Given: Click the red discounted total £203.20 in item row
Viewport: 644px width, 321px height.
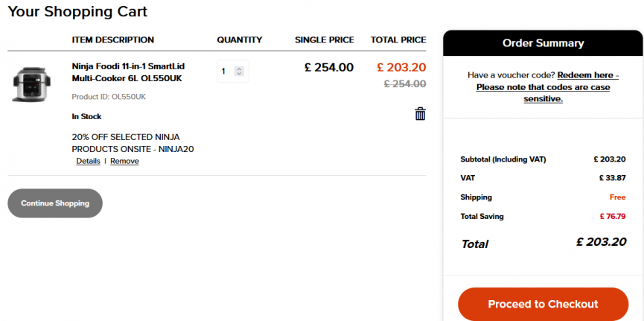Looking at the screenshot, I should [401, 67].
